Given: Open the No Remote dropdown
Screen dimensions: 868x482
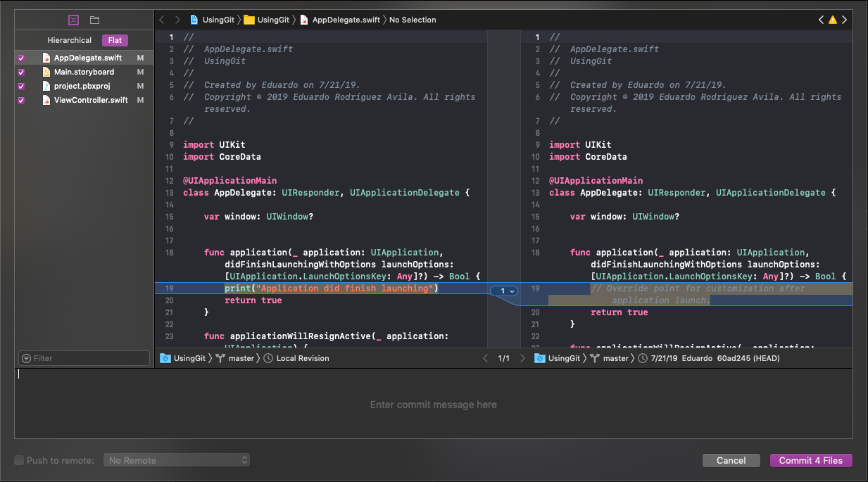Looking at the screenshot, I should point(177,460).
